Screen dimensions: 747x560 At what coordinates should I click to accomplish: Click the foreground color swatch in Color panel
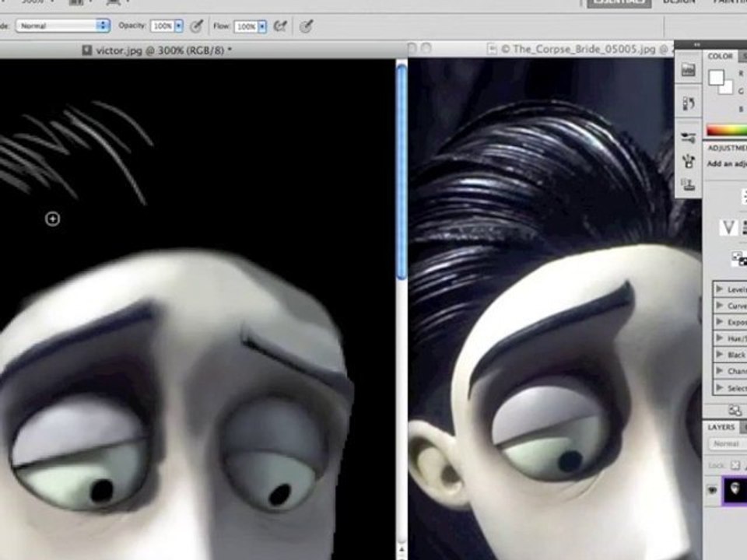pos(716,78)
